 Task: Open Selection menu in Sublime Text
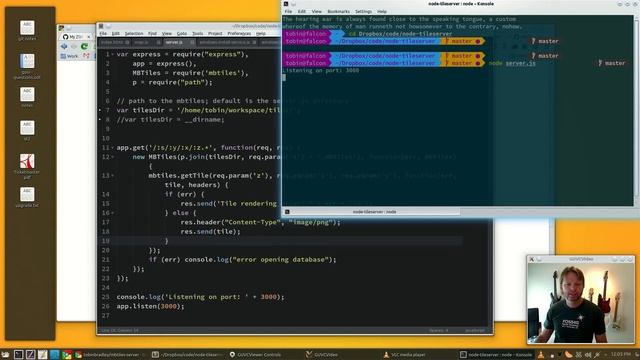pyautogui.click(x=134, y=33)
